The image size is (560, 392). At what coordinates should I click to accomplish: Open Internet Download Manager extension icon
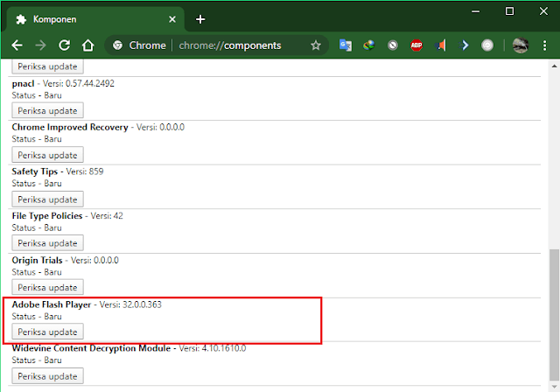369,45
